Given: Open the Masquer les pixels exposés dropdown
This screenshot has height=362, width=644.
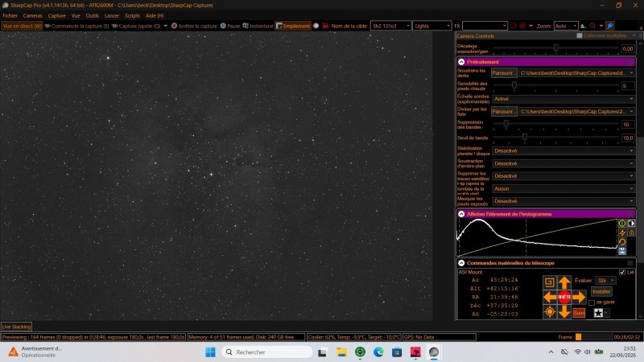Looking at the screenshot, I should (563, 201).
